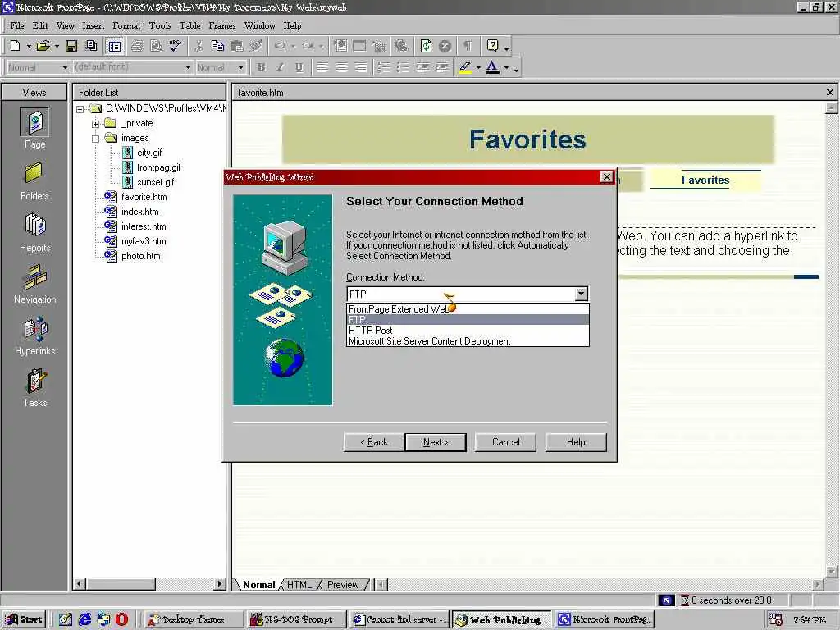The image size is (840, 630).
Task: Click the Insert Component icon
Action: pyautogui.click(x=340, y=46)
